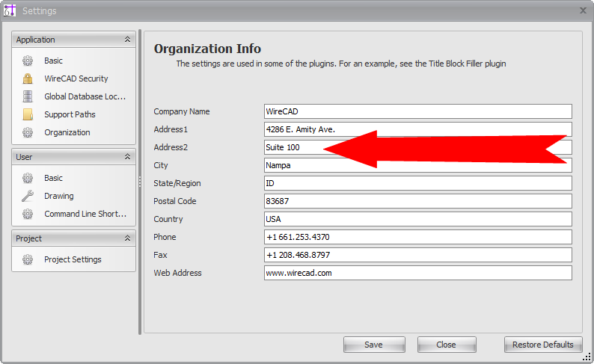Screen dimensions: 594x364
Task: Click into the City field
Action: click(418, 165)
